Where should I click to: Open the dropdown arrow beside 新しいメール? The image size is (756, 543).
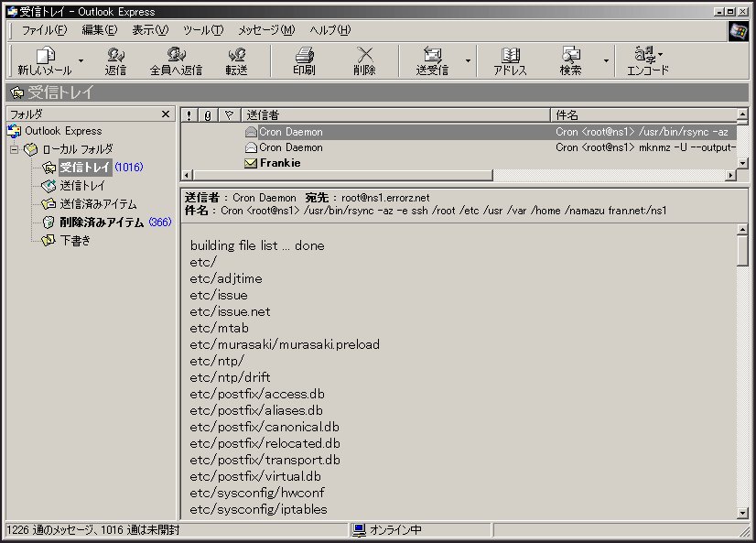pyautogui.click(x=81, y=61)
